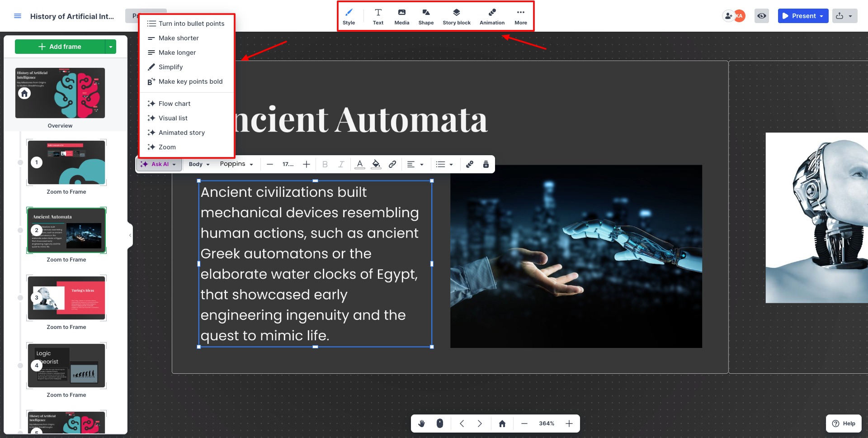Click the Present button

tap(799, 16)
